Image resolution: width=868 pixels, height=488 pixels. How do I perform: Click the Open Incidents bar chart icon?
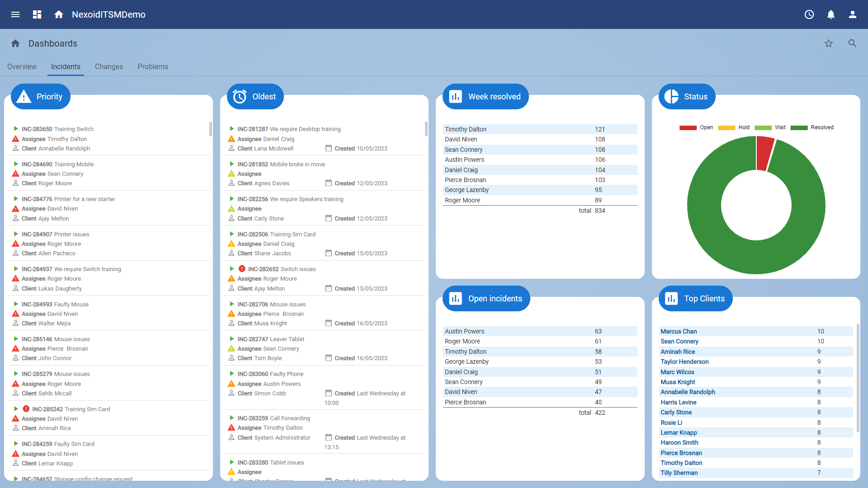point(454,298)
